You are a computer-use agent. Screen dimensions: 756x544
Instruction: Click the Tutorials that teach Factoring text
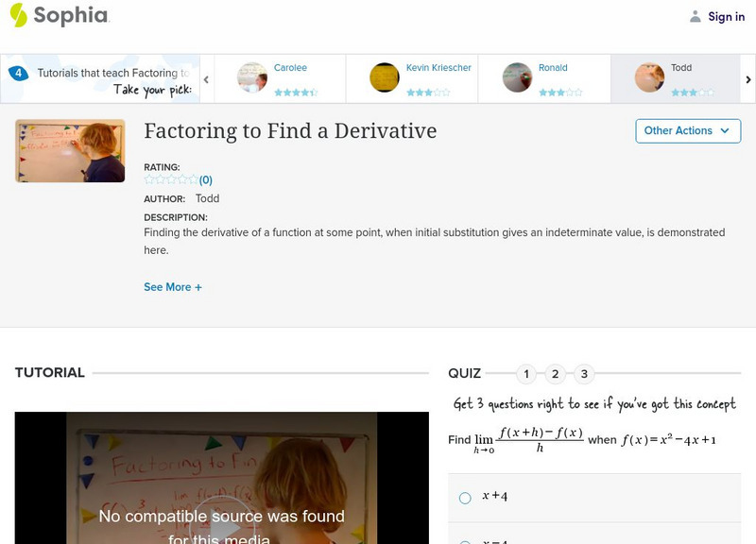pyautogui.click(x=113, y=73)
